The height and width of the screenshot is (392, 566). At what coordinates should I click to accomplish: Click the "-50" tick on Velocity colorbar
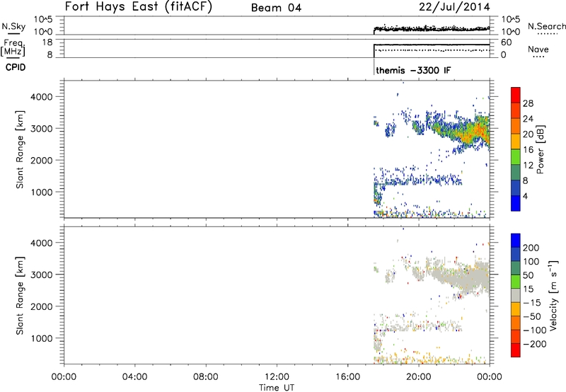pyautogui.click(x=532, y=316)
